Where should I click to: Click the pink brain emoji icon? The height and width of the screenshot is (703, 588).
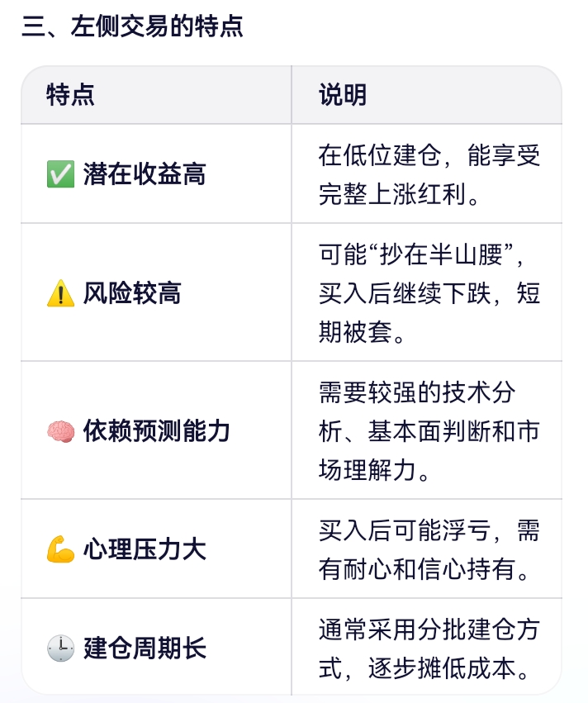click(60, 431)
